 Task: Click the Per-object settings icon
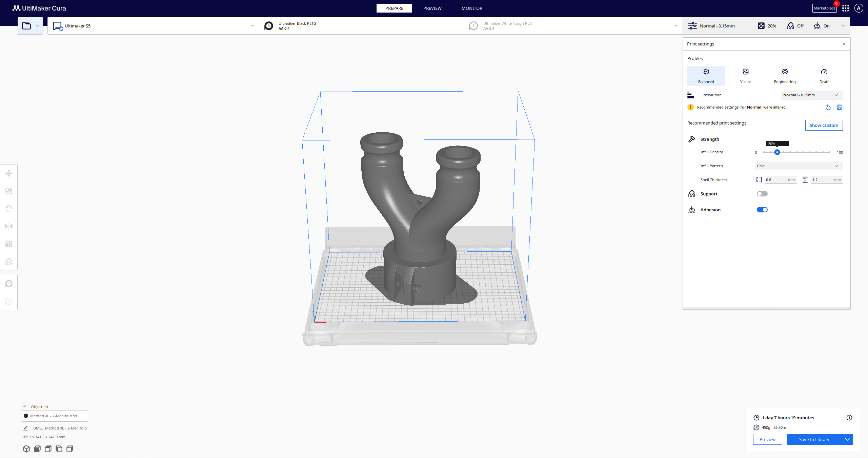[x=8, y=244]
